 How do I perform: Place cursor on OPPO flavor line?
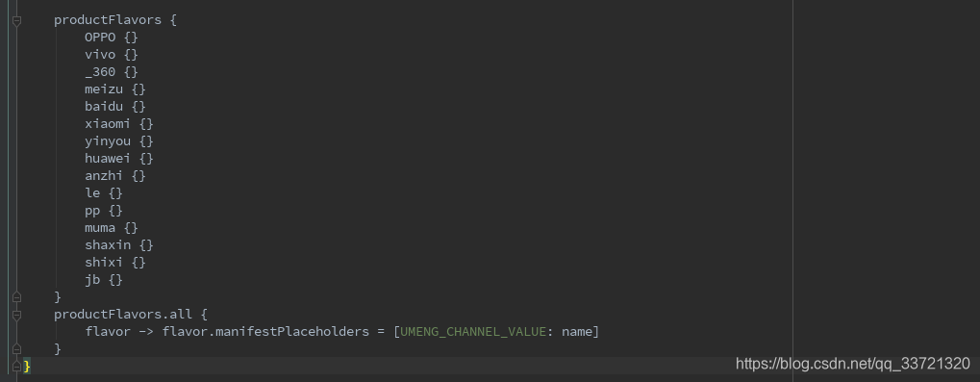[x=112, y=37]
